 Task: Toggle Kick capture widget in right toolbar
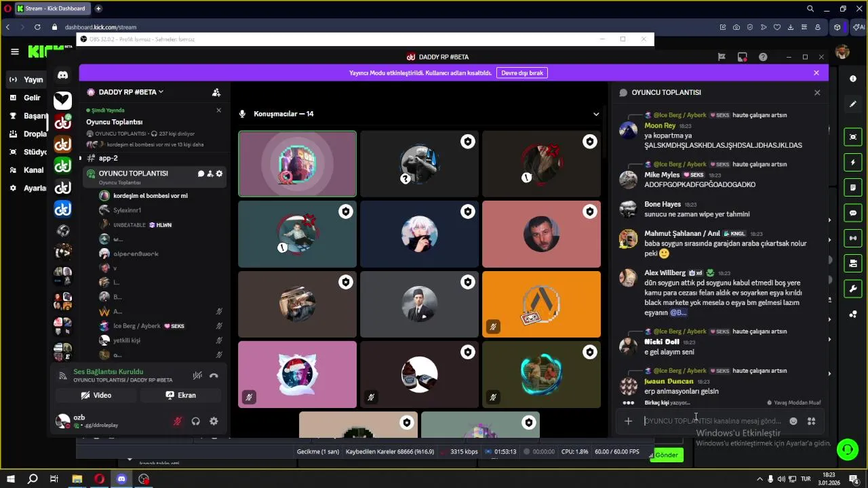coord(853,137)
